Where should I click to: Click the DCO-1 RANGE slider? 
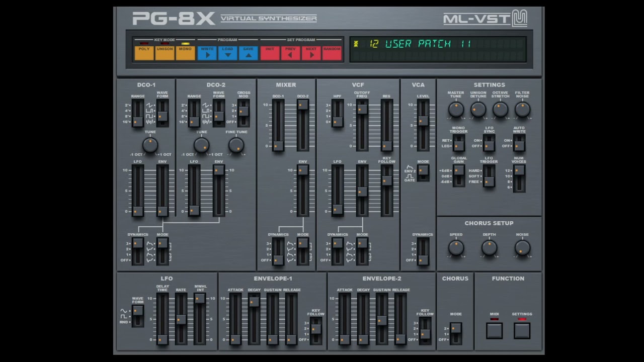(x=137, y=113)
